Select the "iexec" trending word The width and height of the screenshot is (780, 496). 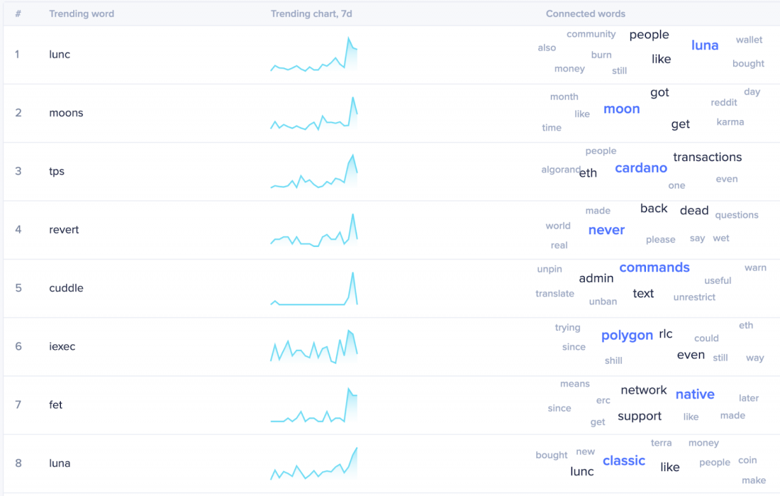click(x=62, y=347)
